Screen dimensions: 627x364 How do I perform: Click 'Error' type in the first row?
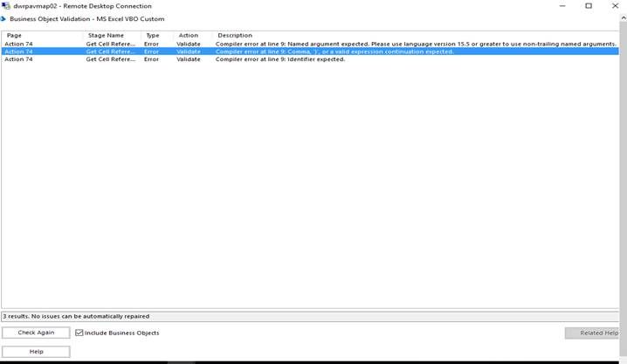click(x=151, y=44)
